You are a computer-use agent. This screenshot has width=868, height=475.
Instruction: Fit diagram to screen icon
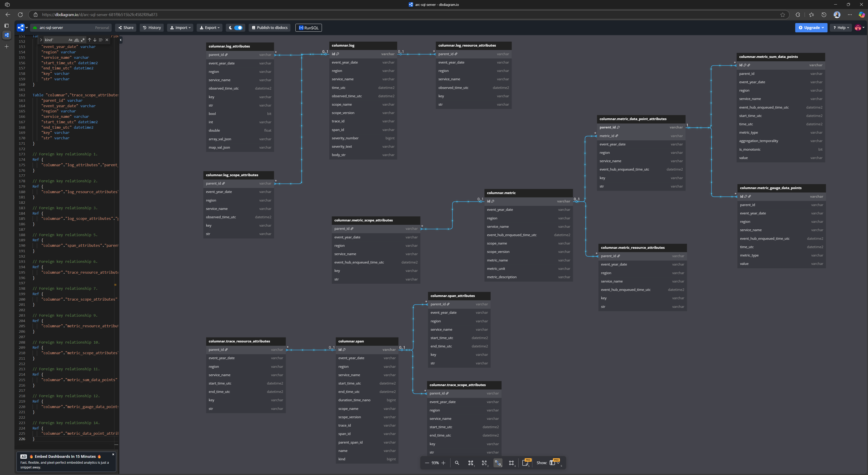pyautogui.click(x=471, y=463)
